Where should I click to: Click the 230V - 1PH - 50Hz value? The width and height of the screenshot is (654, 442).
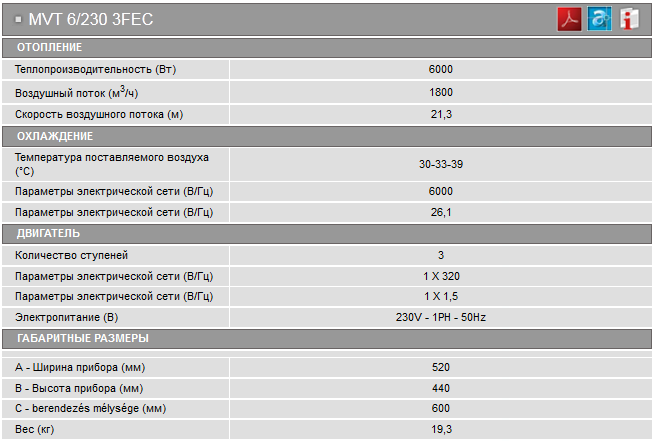[441, 317]
